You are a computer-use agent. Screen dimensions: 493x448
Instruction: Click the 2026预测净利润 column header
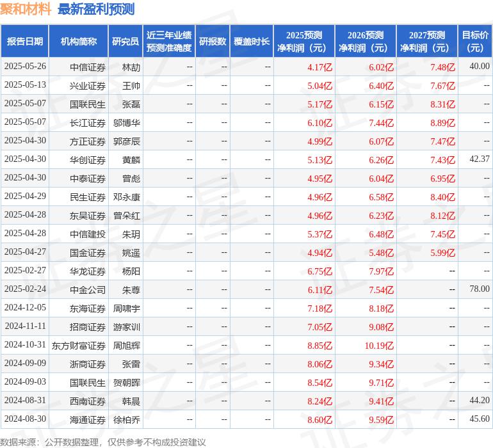366,41
